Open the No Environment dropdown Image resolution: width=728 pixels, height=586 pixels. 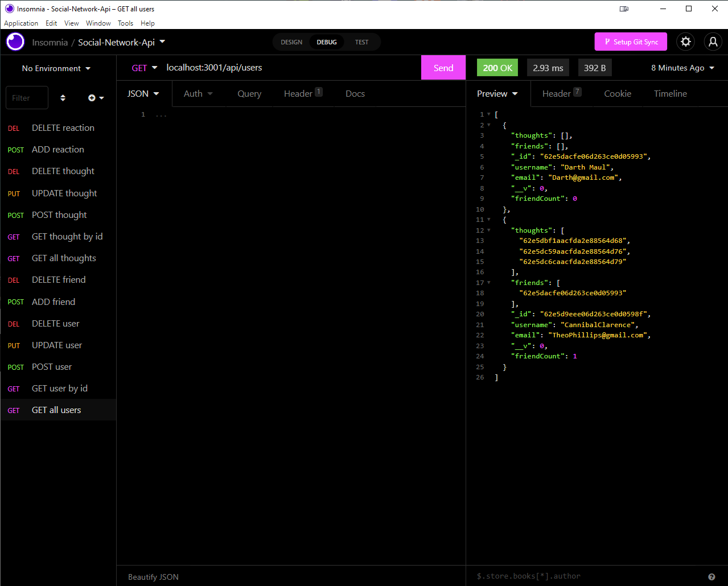pyautogui.click(x=55, y=68)
